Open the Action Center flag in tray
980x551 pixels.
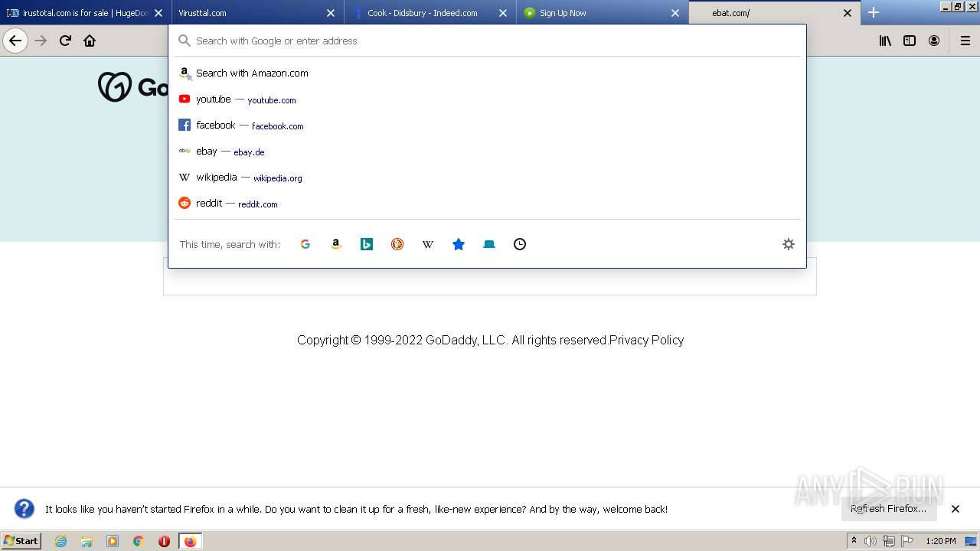(x=906, y=541)
